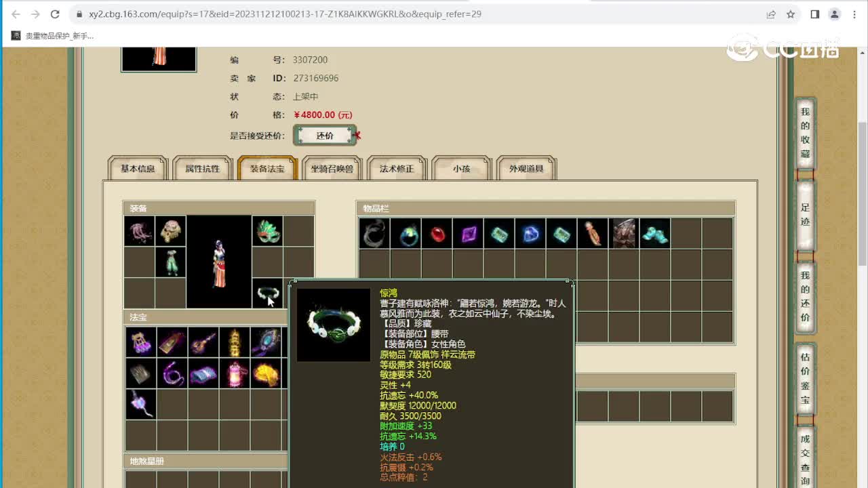
Task: Click the green feathered mask equipment icon
Action: [x=267, y=231]
